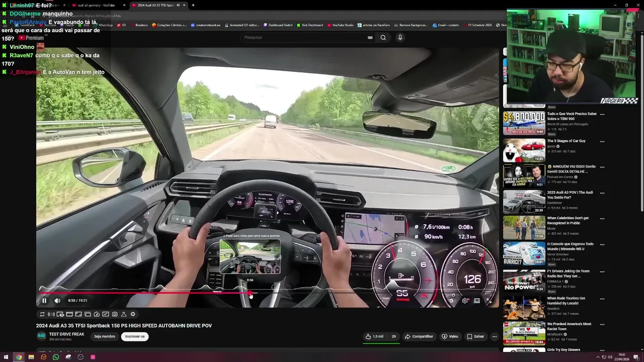Select the 2024 Audi A3 35 TFSI browser tab
This screenshot has height=362, width=644.
[158, 5]
